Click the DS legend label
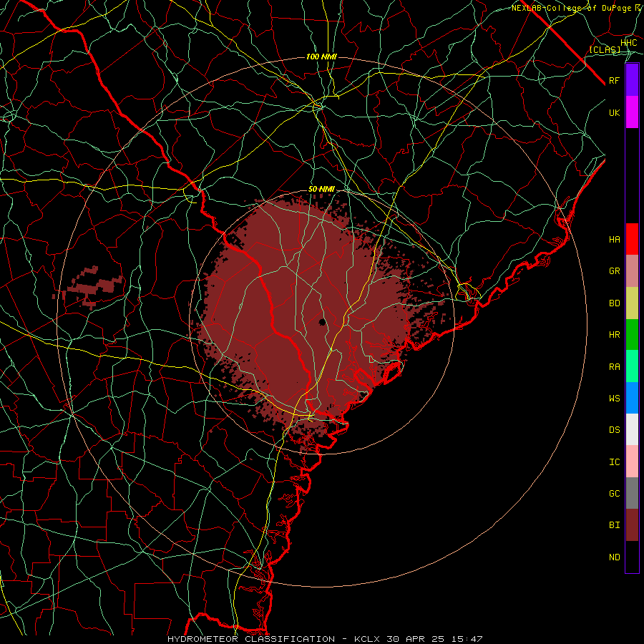Image resolution: width=644 pixels, height=644 pixels. point(615,430)
